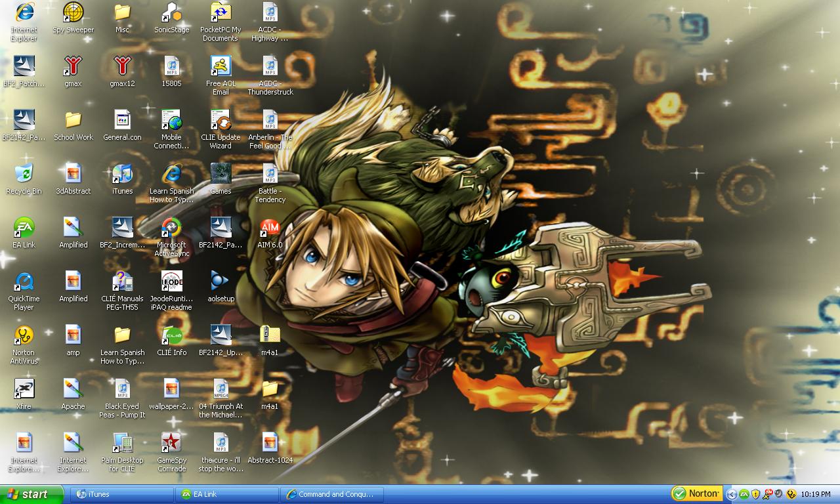
Task: Select the GameSpy Comrade shortcut
Action: 171,444
